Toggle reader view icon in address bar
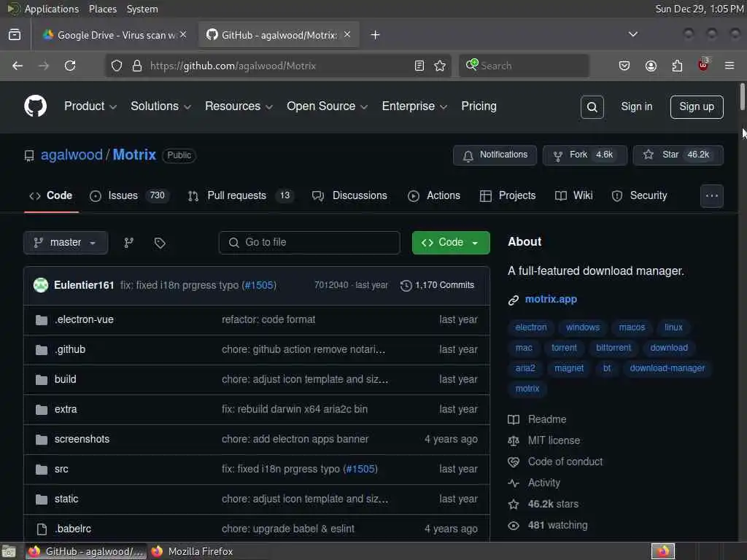 tap(419, 66)
